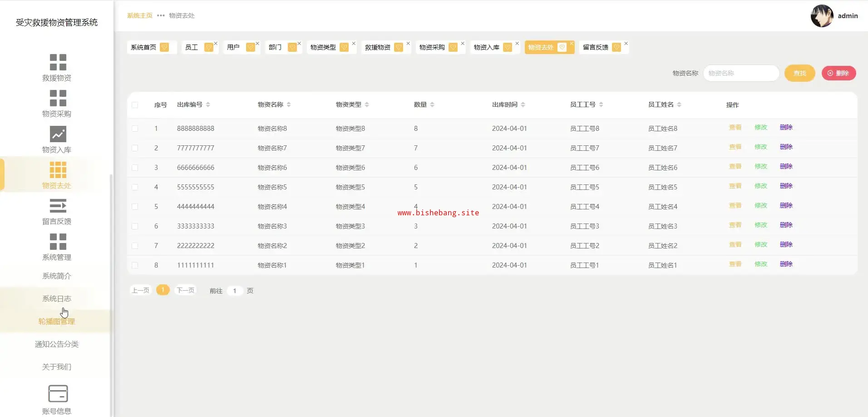Sort by 出库编号 column arrows
This screenshot has width=868, height=417.
pyautogui.click(x=208, y=104)
